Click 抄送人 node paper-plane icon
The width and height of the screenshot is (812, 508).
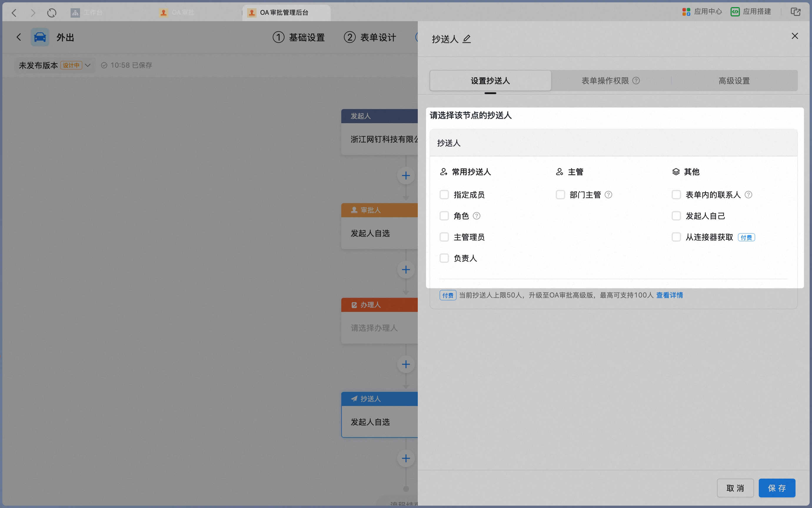pos(354,399)
